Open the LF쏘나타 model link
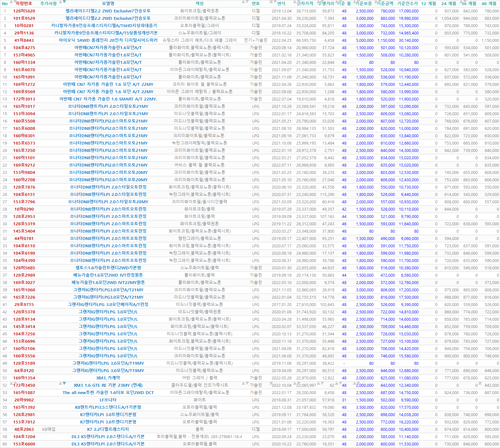This screenshot has width=500, height=448. point(108,400)
